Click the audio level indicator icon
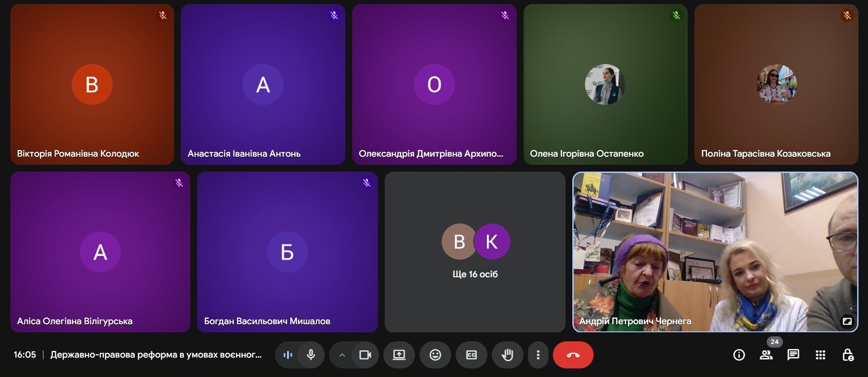868x377 pixels. point(288,355)
